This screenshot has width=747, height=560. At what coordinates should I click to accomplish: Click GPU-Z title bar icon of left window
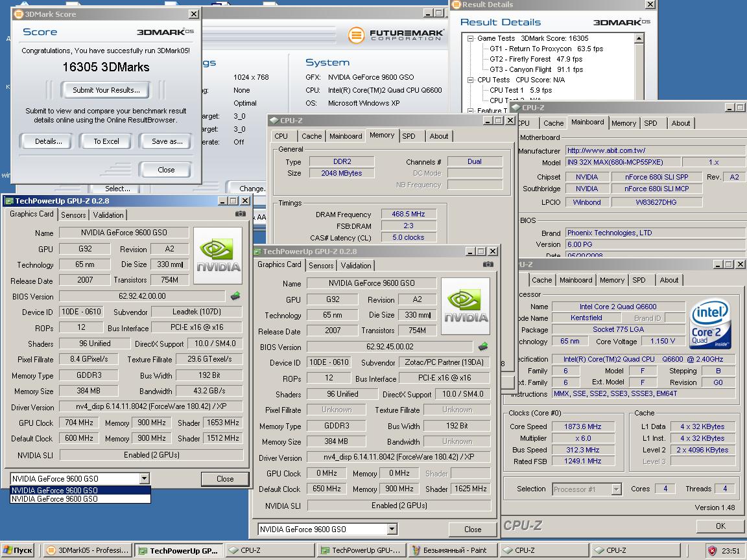9,201
